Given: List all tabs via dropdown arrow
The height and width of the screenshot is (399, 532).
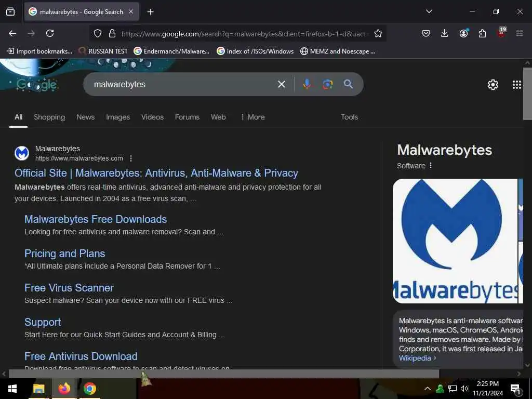Looking at the screenshot, I should click(x=429, y=11).
